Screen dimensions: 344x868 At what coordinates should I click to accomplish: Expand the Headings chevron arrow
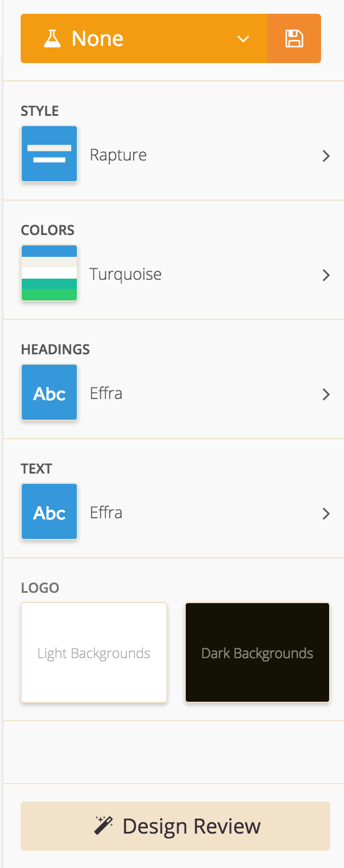point(326,394)
